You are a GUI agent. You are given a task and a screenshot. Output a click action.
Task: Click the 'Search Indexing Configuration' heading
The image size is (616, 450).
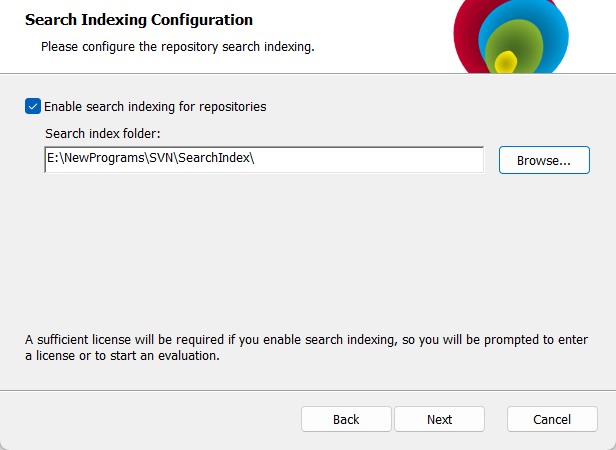(x=139, y=20)
